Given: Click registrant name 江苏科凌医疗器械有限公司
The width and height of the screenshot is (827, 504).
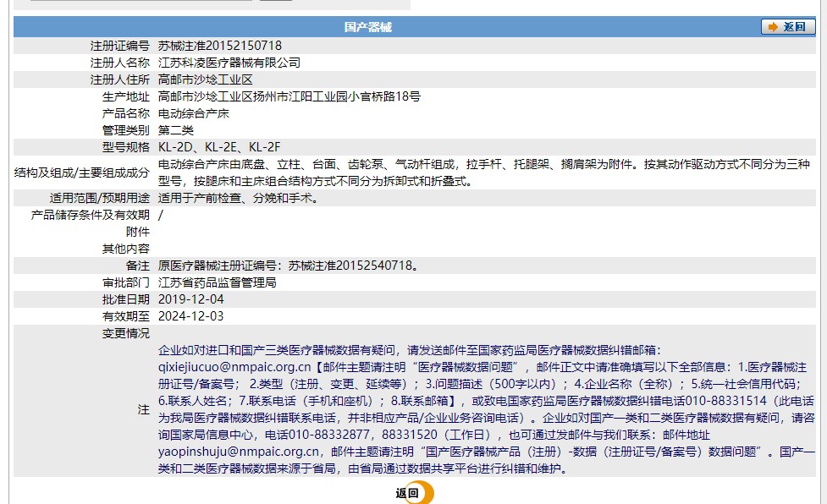Looking at the screenshot, I should coord(229,63).
